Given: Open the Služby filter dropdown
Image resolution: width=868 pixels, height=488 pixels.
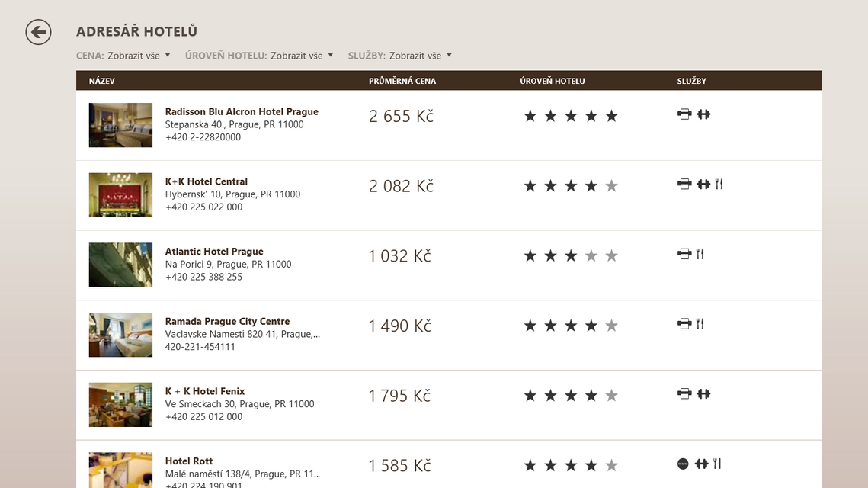Looking at the screenshot, I should (400, 56).
